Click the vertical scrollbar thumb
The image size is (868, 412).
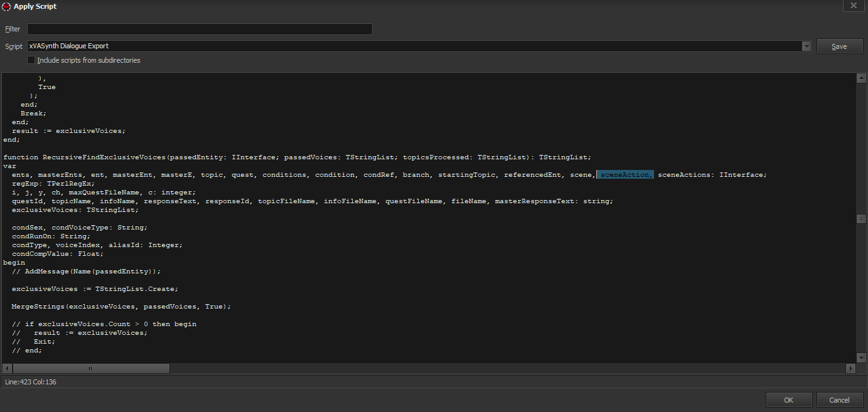861,219
